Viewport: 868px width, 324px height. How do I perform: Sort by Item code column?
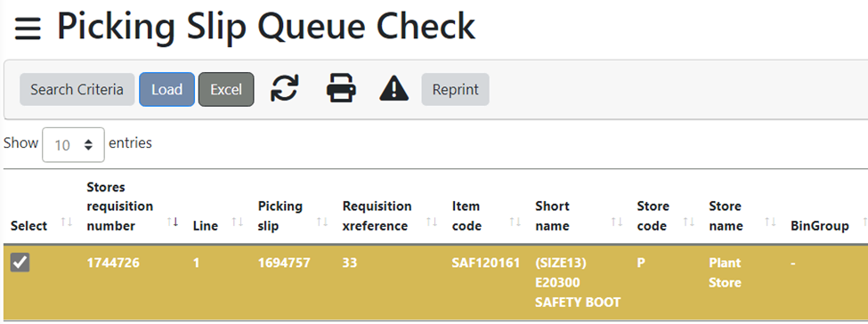pos(515,223)
